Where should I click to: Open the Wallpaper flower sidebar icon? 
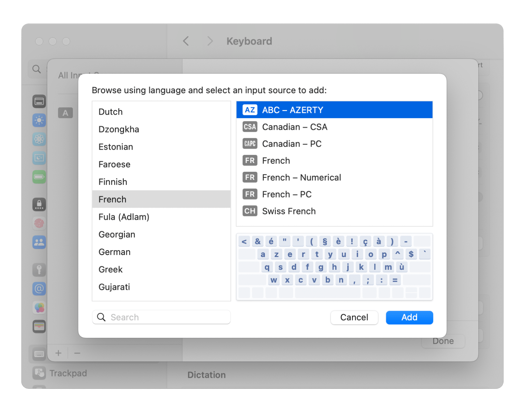pos(39,139)
